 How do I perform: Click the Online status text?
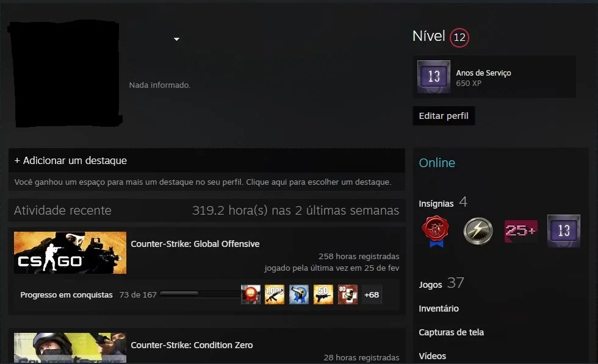[x=437, y=163]
